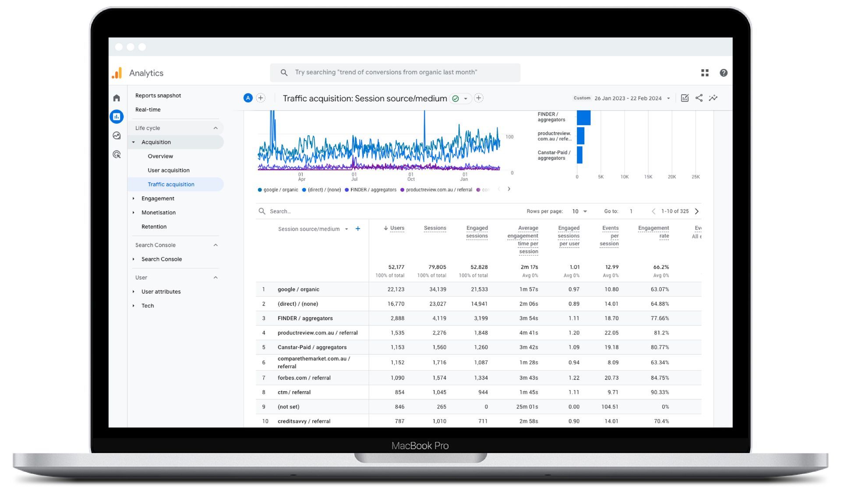The image size is (841, 504).
Task: Open the Retention report
Action: click(x=154, y=227)
